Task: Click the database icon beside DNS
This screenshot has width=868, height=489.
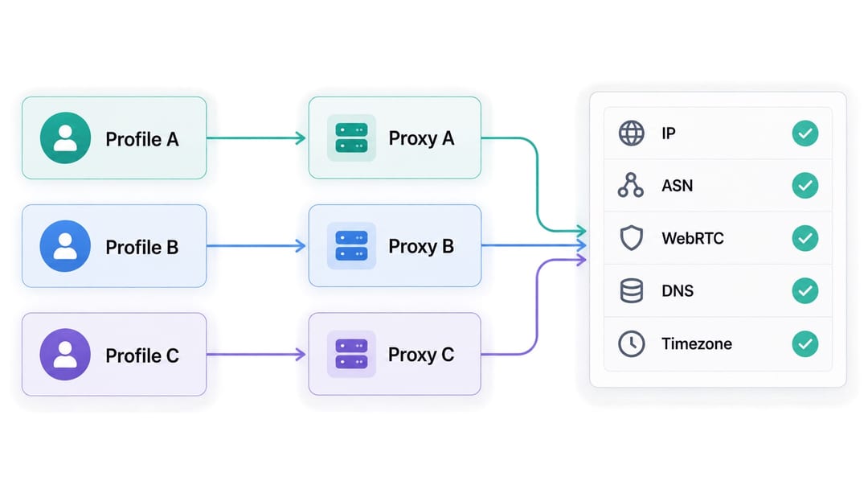Action: pos(631,290)
